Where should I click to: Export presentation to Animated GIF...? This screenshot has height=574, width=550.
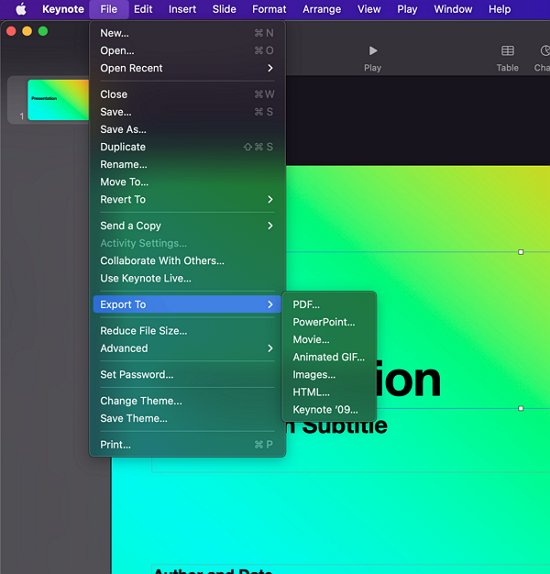[329, 357]
